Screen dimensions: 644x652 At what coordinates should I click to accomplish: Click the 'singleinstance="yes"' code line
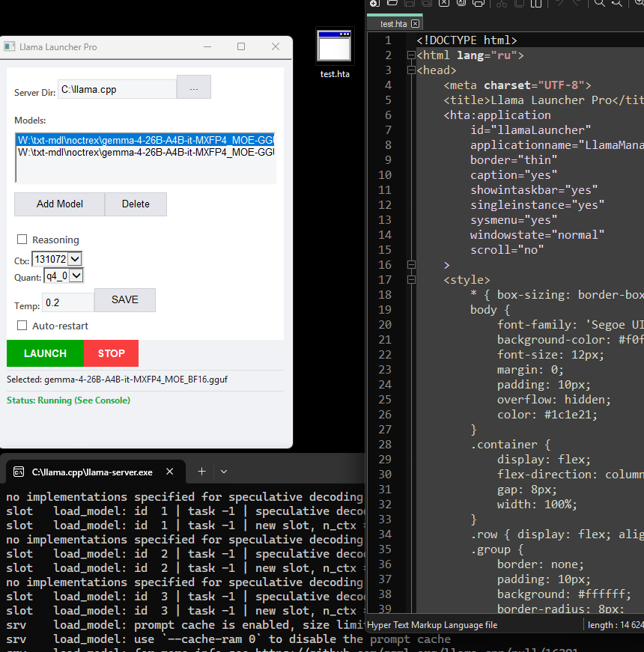pyautogui.click(x=537, y=204)
